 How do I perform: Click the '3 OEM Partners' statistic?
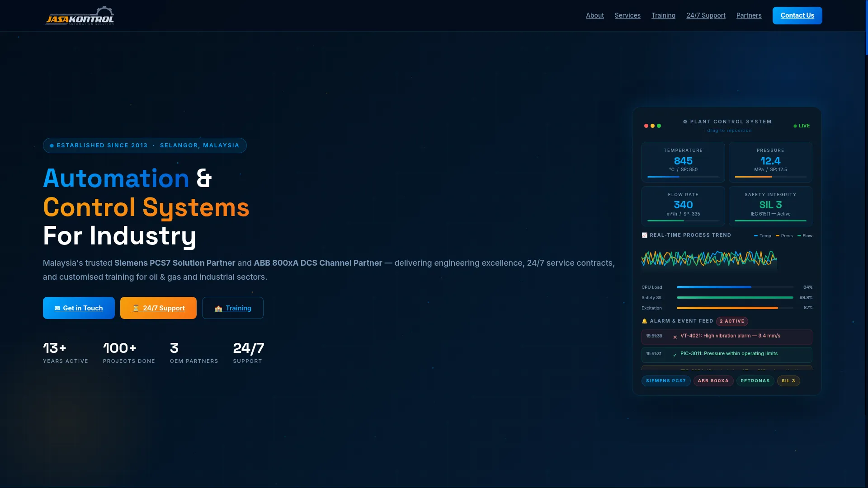point(194,352)
